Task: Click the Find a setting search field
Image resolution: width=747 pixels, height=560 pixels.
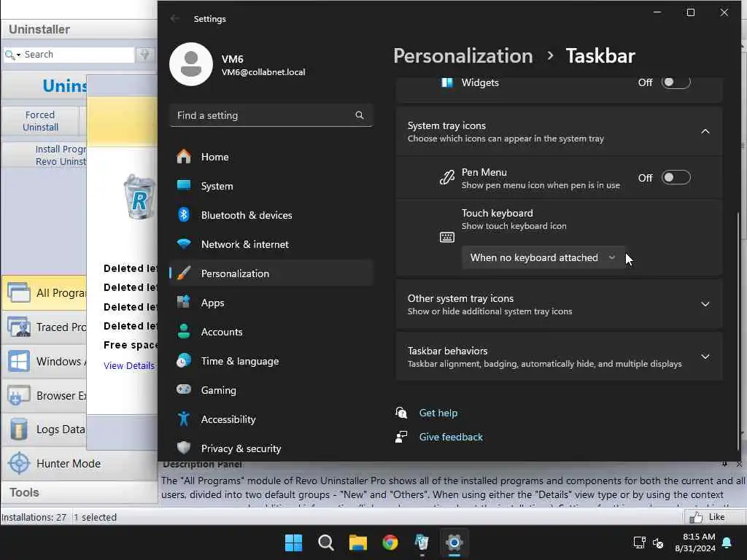Action: pyautogui.click(x=271, y=115)
